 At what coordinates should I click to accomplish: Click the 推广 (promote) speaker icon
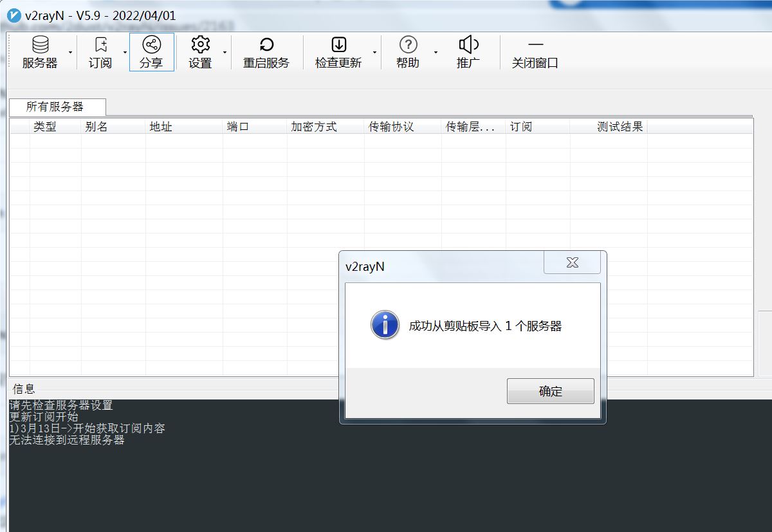coord(468,51)
